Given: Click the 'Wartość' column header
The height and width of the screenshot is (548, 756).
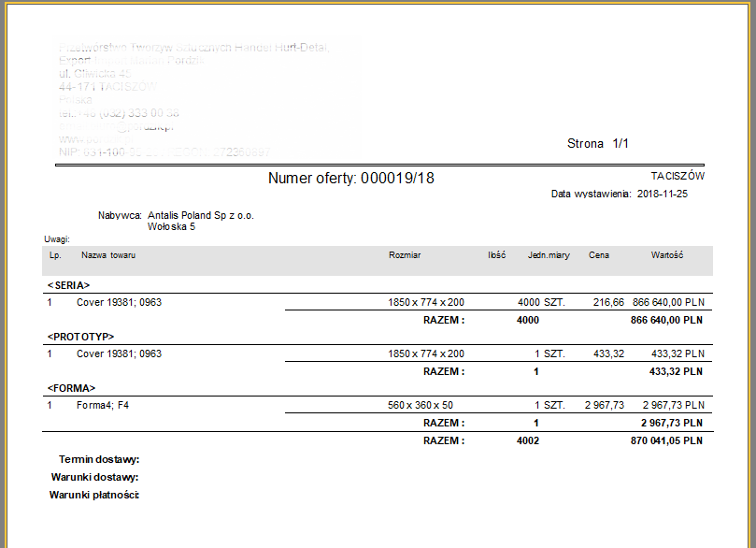Looking at the screenshot, I should [668, 254].
